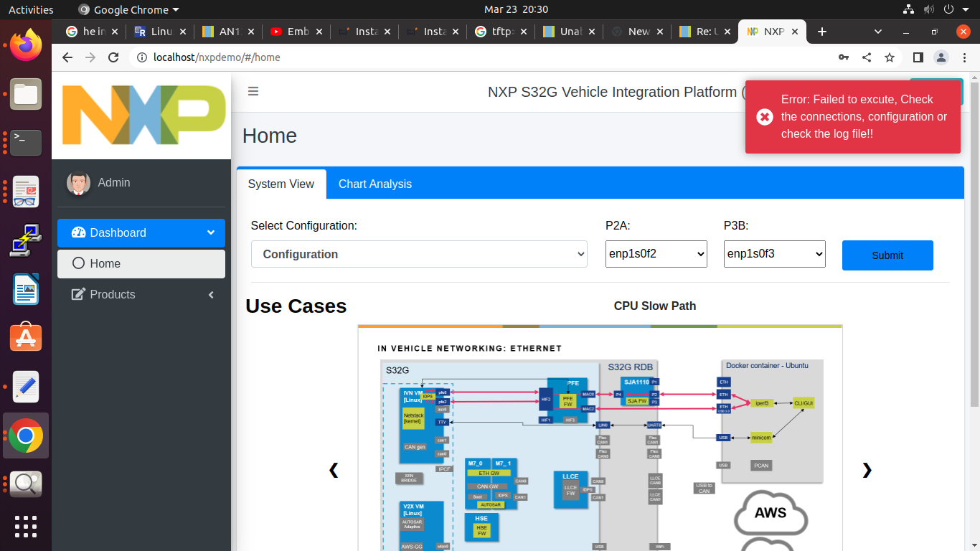
Task: Open saved passwords via the key icon
Action: 844,57
